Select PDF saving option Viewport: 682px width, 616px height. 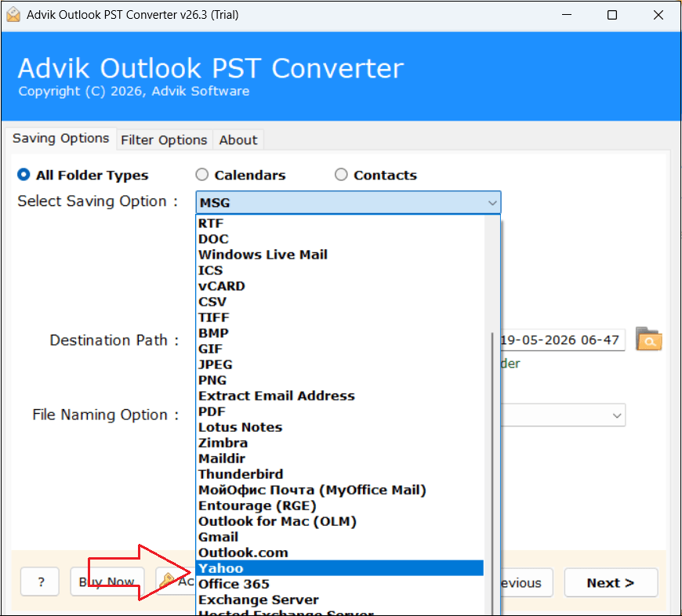point(340,411)
